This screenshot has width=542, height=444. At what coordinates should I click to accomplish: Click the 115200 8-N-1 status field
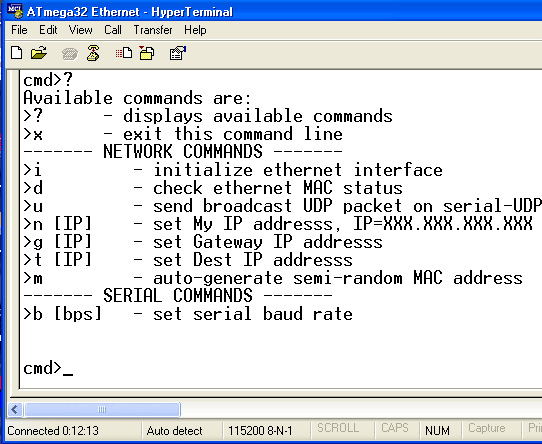click(260, 431)
